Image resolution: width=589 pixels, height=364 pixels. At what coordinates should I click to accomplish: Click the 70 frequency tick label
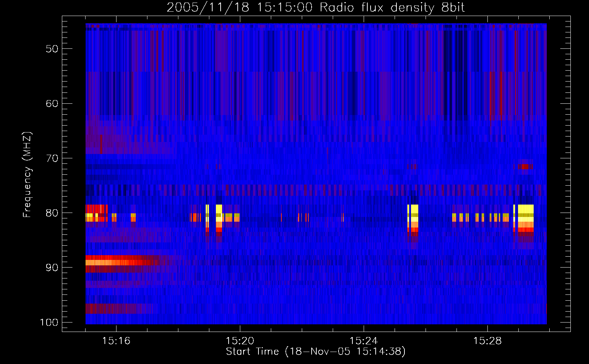pos(52,158)
